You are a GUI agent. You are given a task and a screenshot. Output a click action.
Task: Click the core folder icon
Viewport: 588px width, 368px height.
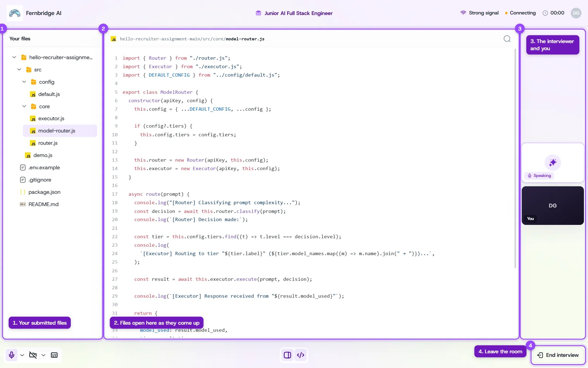(x=33, y=106)
